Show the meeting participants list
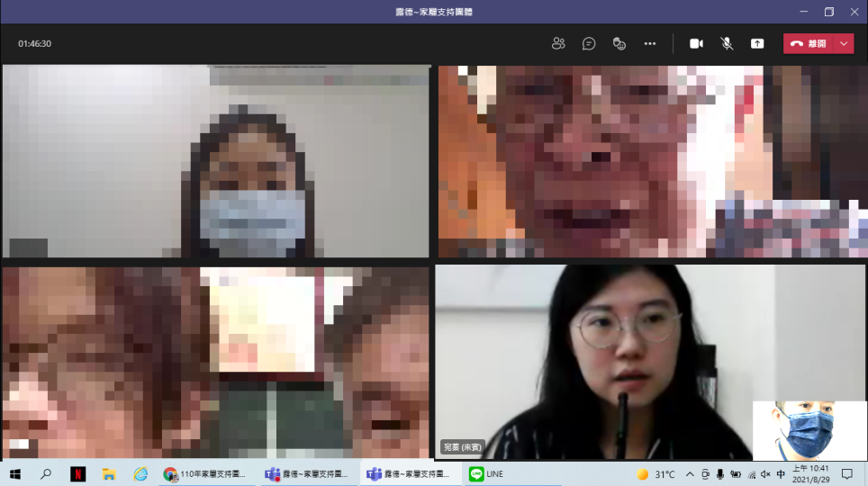868x486 pixels. 558,43
